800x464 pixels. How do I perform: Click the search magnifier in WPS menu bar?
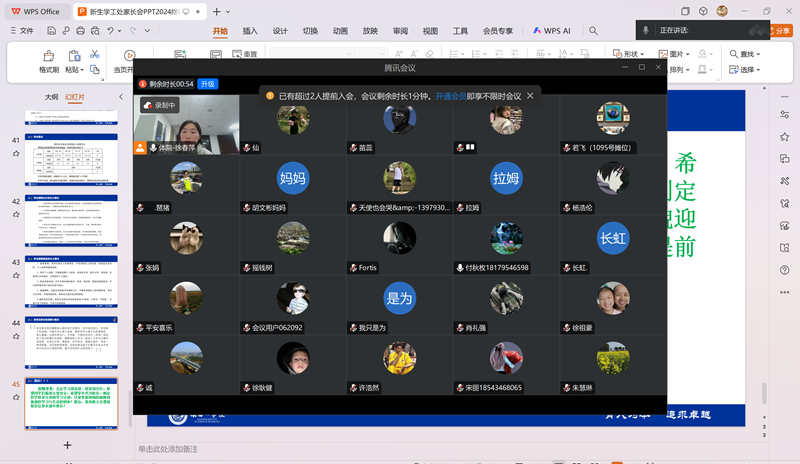click(x=593, y=31)
